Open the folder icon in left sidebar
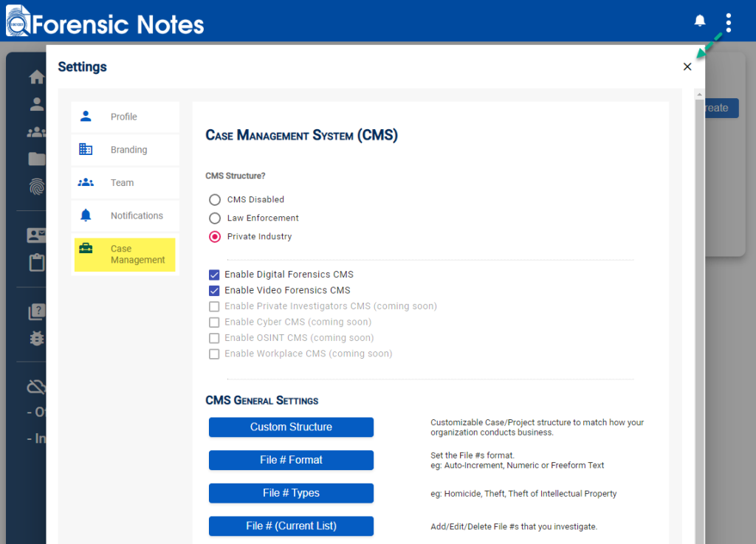The image size is (756, 544). click(37, 159)
